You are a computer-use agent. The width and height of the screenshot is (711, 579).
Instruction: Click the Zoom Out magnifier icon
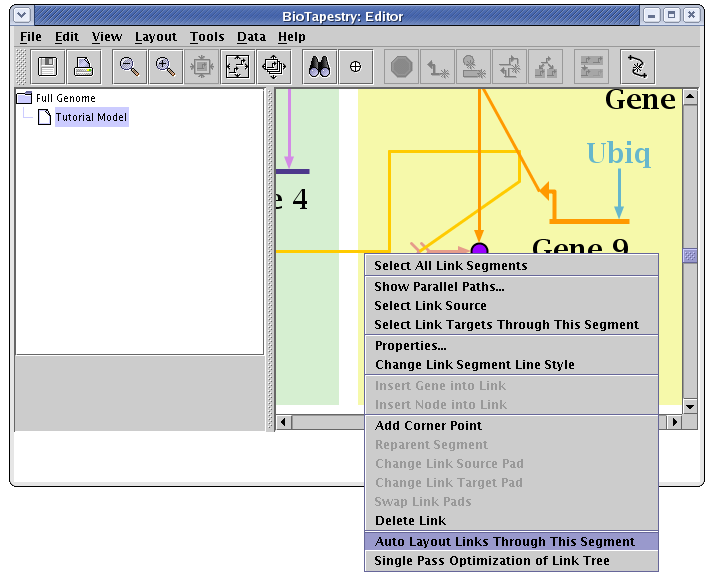point(130,67)
